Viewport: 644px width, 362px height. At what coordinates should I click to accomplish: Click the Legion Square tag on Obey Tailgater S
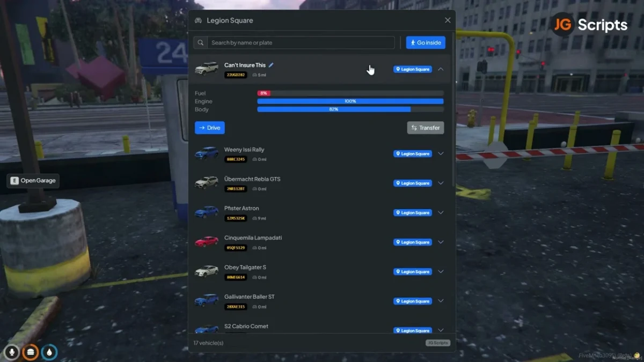pyautogui.click(x=413, y=271)
